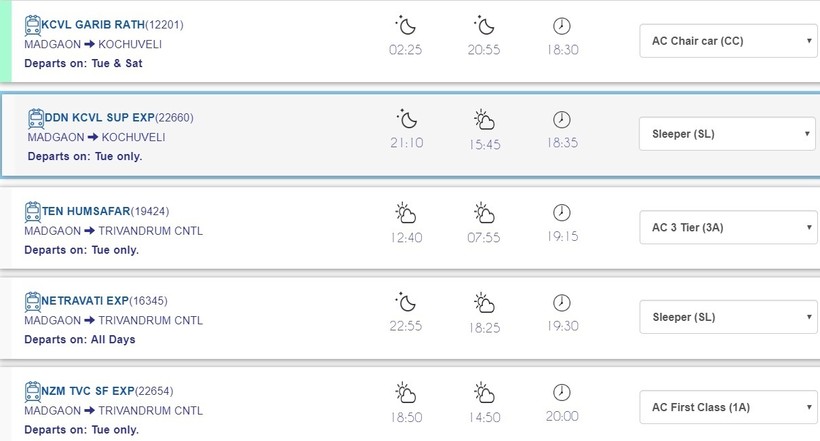
Task: Expand the Sleeper (SL) dropdown for NETRAVATI EXP
Action: click(x=728, y=317)
